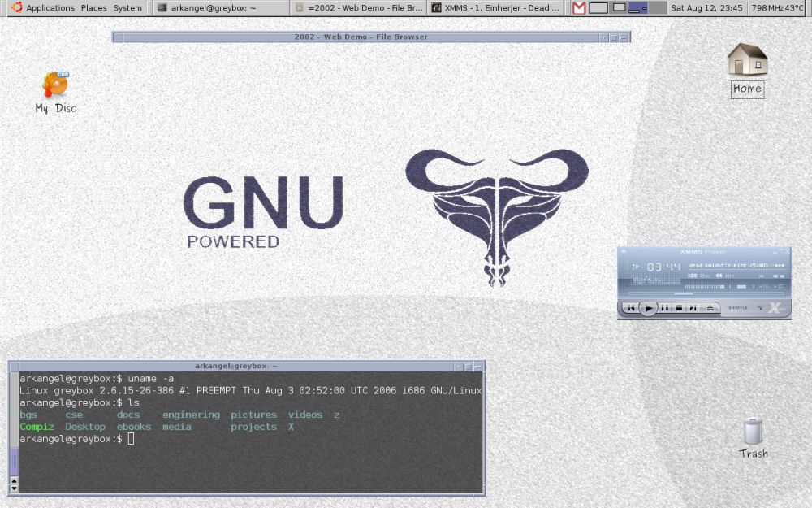Screen dimensions: 812x508
Task: Maximize the File Browser window
Action: tap(614, 37)
